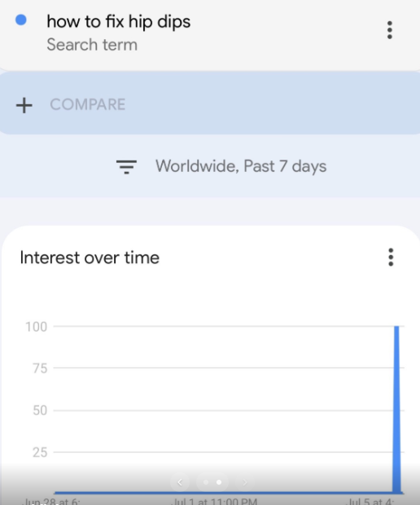Screen dimensions: 420x505
Task: Select the second highlighted pagination dot
Action: pyautogui.click(x=219, y=482)
